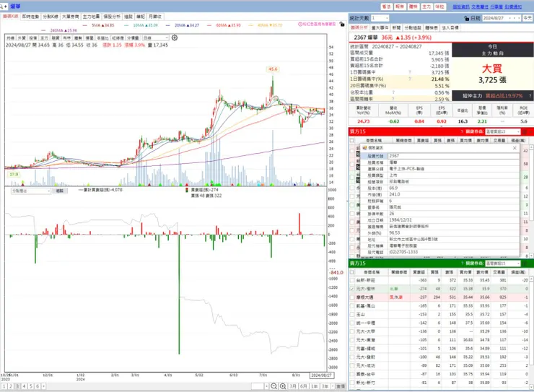
Task: Switch to the 即時走勢 tab
Action: pyautogui.click(x=30, y=17)
